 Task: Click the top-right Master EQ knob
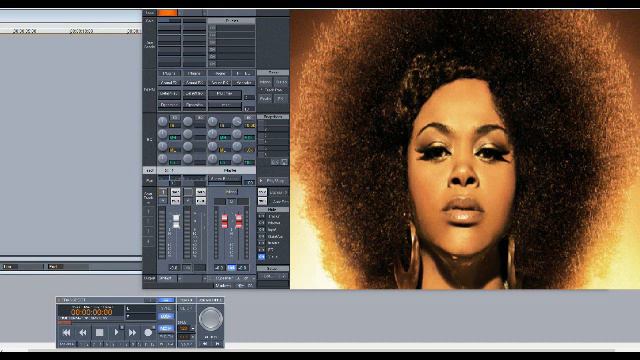pos(237,121)
